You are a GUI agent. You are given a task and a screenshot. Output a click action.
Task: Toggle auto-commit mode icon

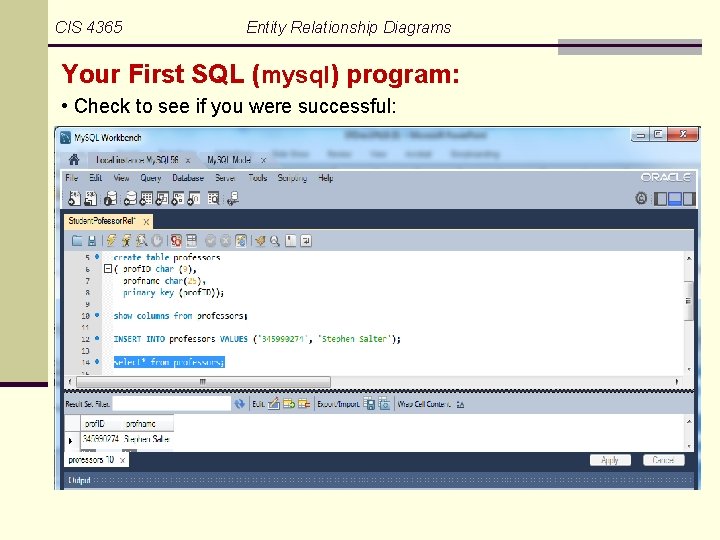pyautogui.click(x=241, y=241)
